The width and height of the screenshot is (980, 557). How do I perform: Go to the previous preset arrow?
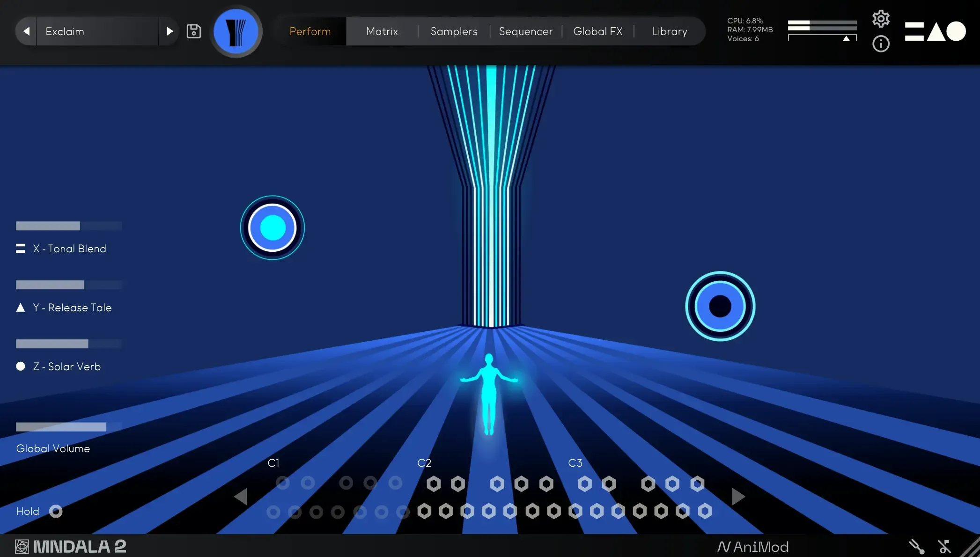tap(26, 31)
